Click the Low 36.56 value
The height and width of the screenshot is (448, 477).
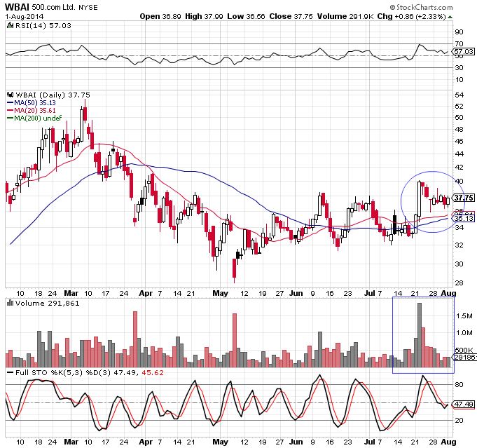(246, 16)
